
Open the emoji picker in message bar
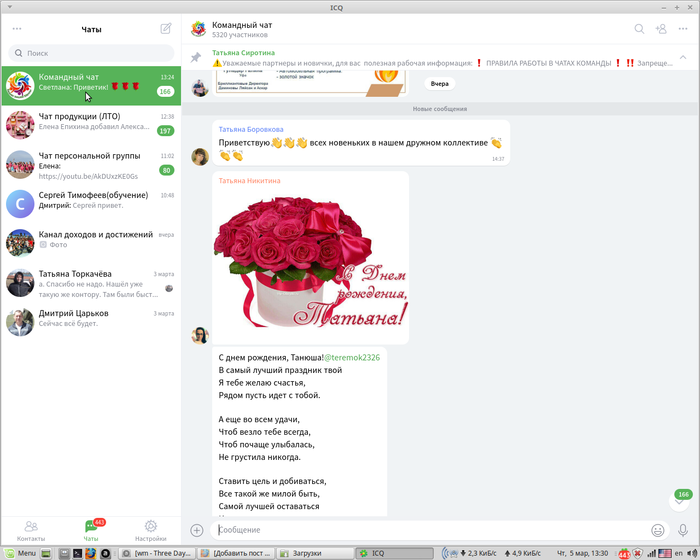click(x=657, y=530)
